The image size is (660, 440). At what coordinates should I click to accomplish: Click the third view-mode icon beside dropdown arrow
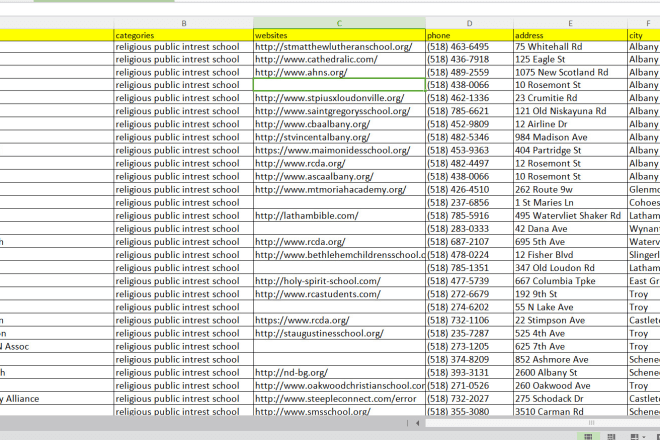(634, 436)
